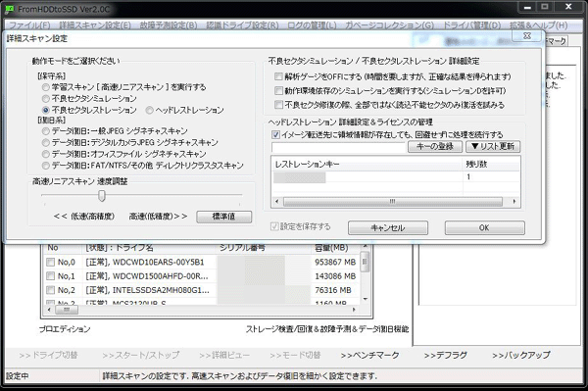Open the ガベージコレクション(G) menu
Screen dimensions: 588x391
tap(389, 25)
